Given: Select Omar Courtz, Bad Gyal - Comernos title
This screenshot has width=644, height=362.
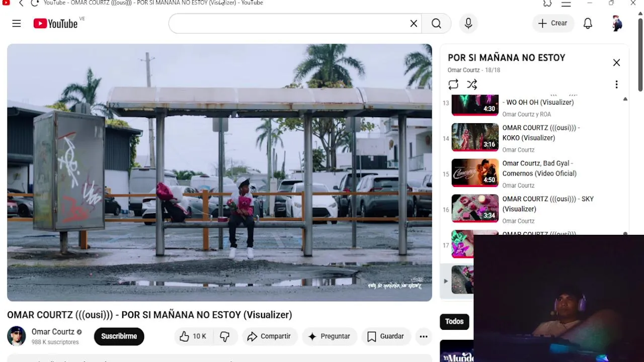Looking at the screenshot, I should click(x=539, y=168).
